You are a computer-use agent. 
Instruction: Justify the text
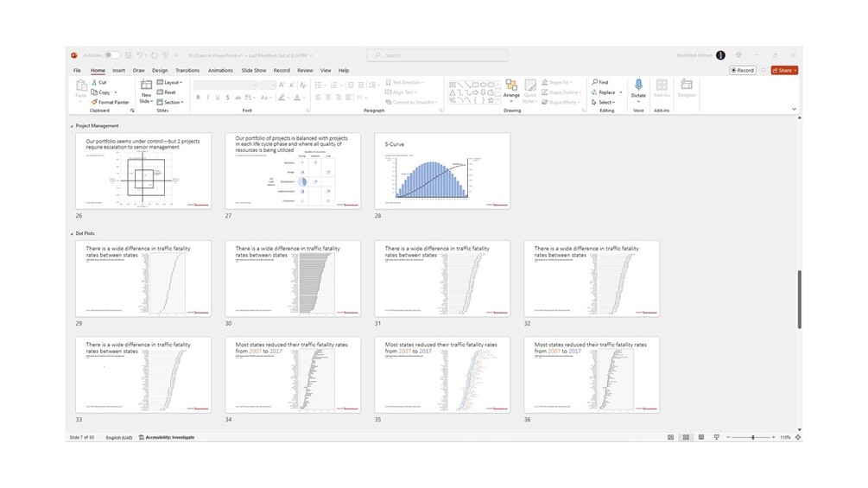pyautogui.click(x=348, y=98)
